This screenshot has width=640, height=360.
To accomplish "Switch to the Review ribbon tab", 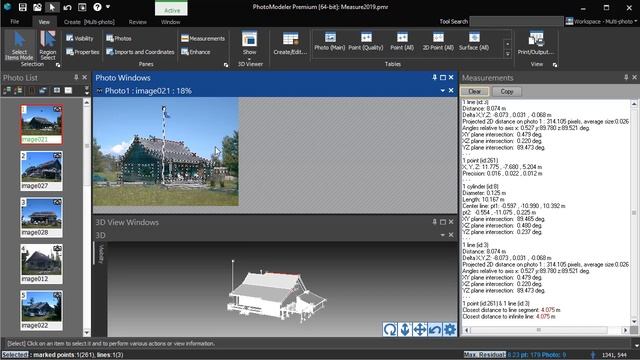I will [138, 22].
